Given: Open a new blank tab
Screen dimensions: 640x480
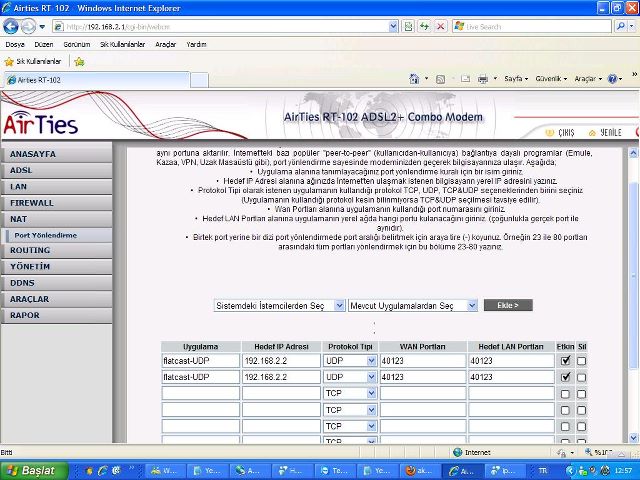Looking at the screenshot, I should 199,80.
